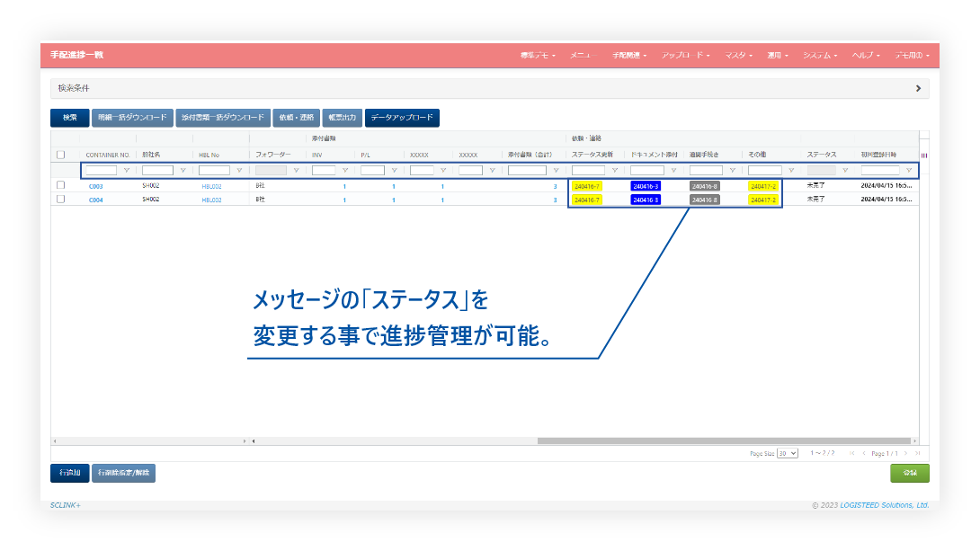Open the システム menu in the navbar

click(x=820, y=56)
